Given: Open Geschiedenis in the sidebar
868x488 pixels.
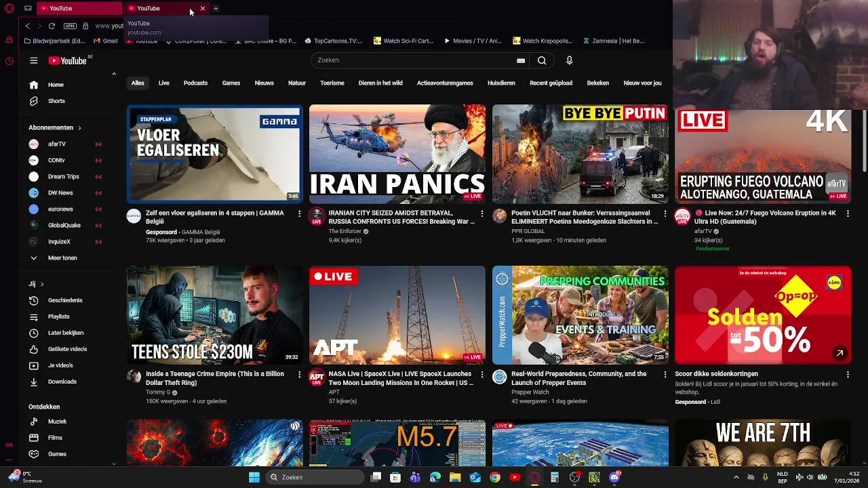Looking at the screenshot, I should point(66,300).
